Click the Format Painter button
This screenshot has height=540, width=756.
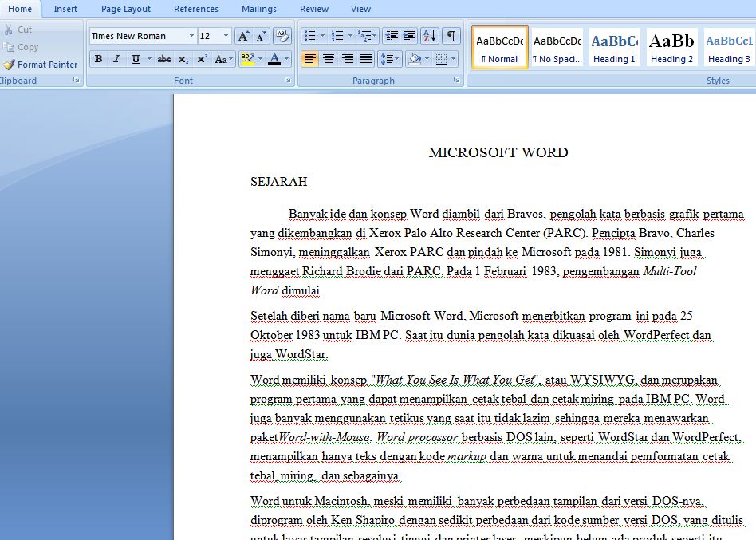pos(44,65)
